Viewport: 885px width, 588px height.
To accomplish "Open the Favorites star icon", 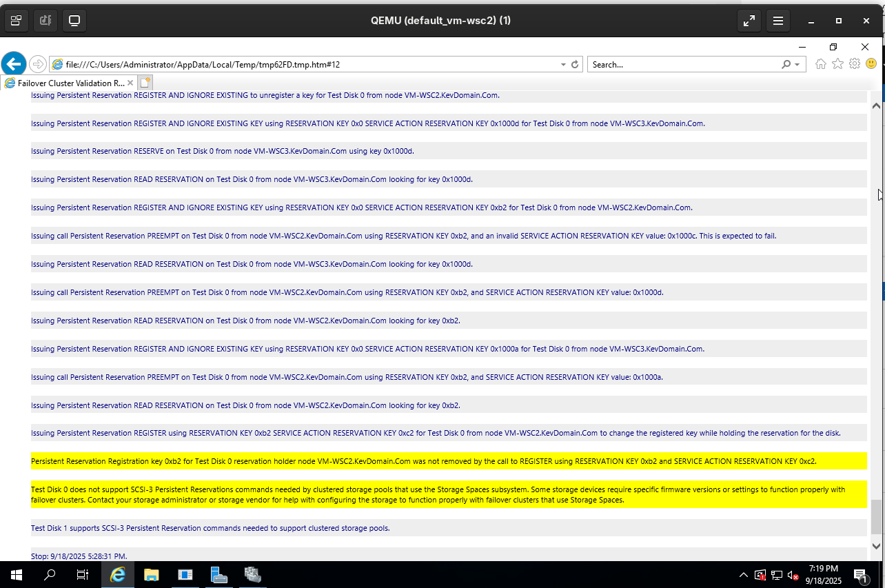I will tap(837, 64).
